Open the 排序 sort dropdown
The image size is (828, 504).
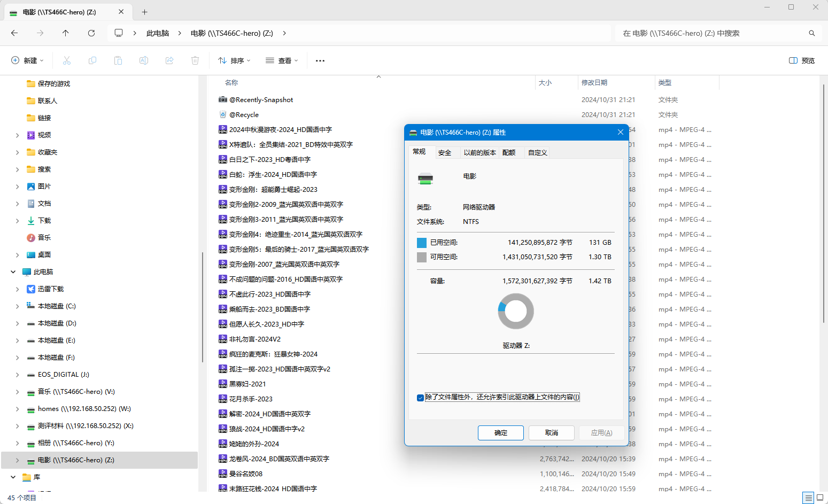[234, 60]
